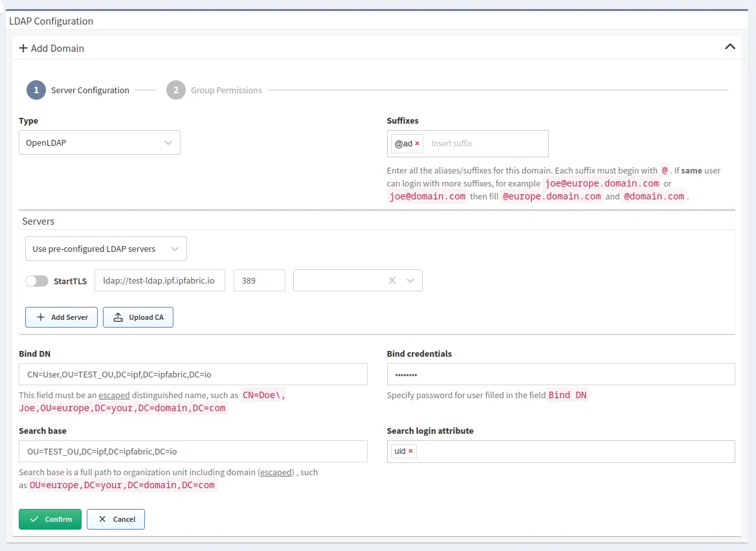Edit the LDAP server URL field
The height and width of the screenshot is (551, 756).
click(x=160, y=281)
